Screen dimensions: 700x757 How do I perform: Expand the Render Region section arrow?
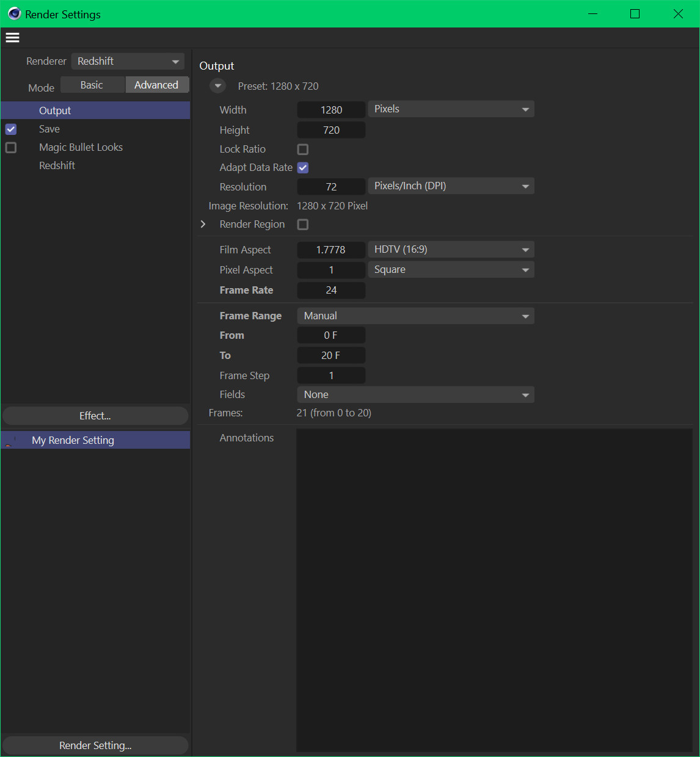(x=203, y=224)
